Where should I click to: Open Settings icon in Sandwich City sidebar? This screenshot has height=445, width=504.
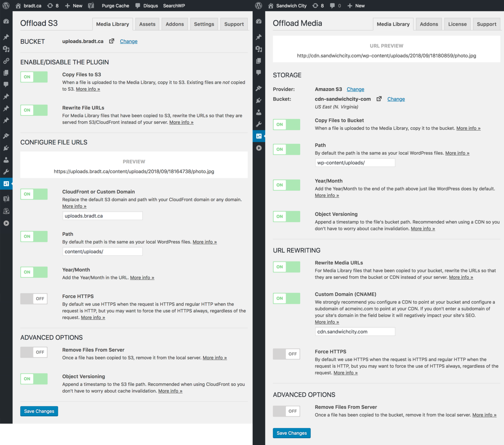click(x=259, y=136)
